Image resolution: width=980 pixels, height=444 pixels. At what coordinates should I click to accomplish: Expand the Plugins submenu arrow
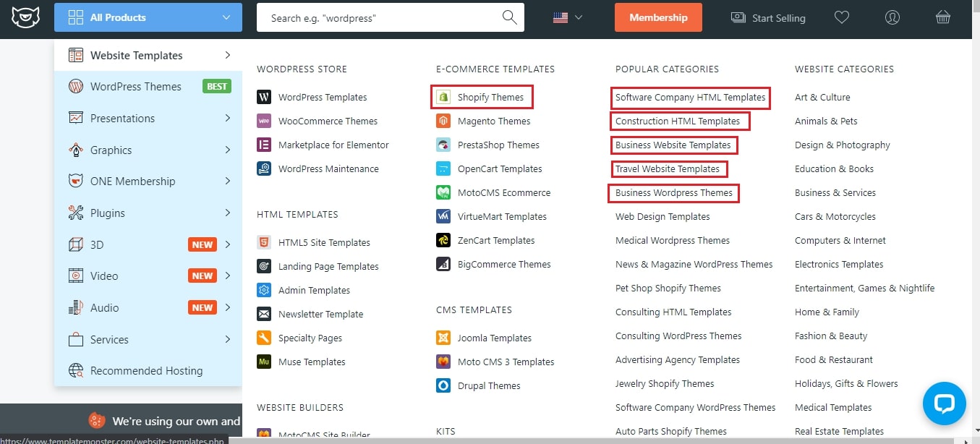tap(227, 213)
